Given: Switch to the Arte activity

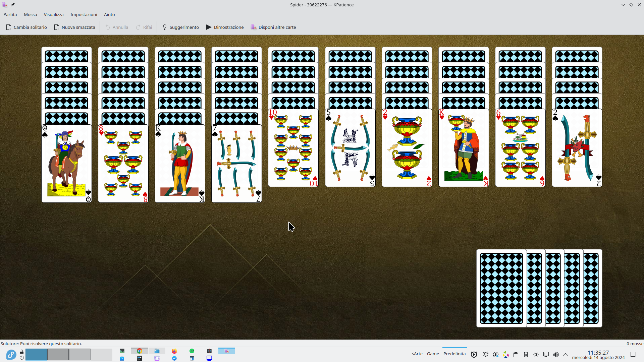Looking at the screenshot, I should [417, 354].
